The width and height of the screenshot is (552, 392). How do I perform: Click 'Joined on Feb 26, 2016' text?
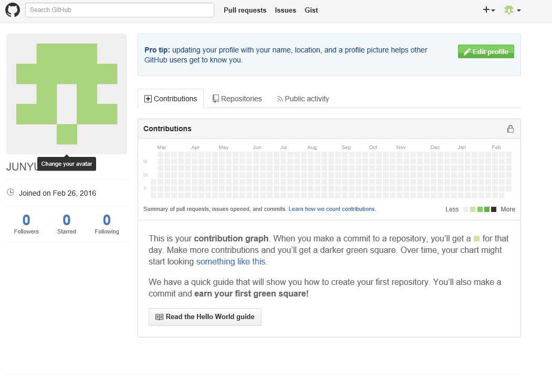pos(57,193)
